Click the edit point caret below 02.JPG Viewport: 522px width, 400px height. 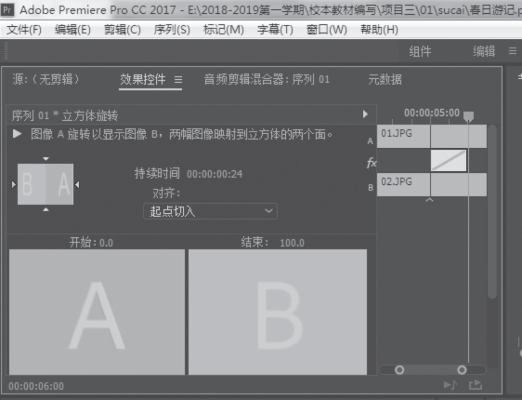click(x=430, y=200)
